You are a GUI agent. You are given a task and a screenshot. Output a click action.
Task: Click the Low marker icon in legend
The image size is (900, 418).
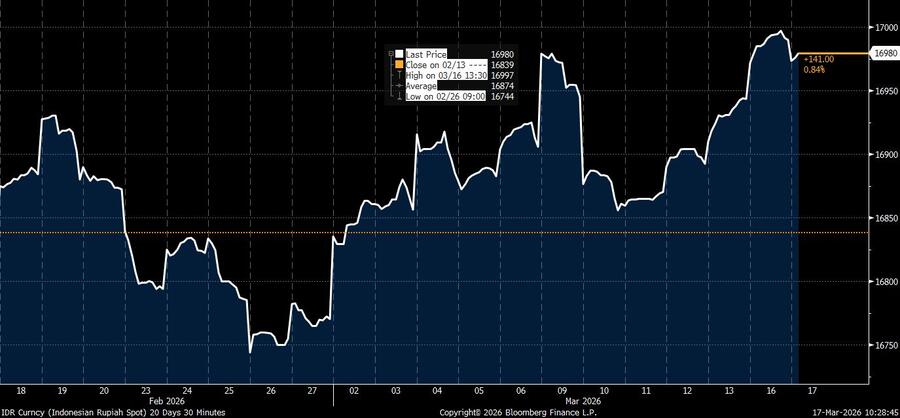pyautogui.click(x=398, y=97)
